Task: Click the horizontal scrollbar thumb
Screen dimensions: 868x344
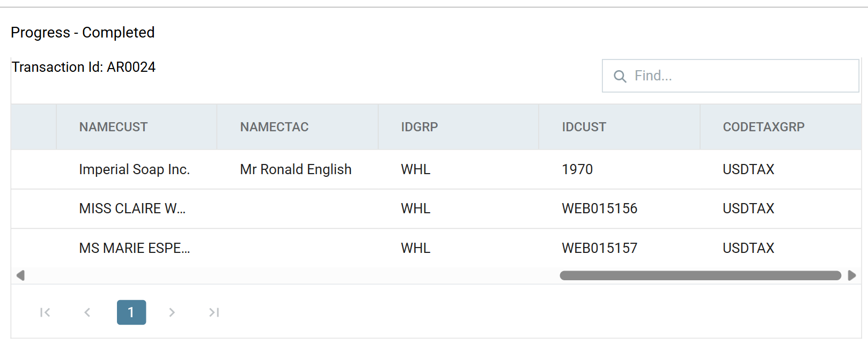Action: click(700, 275)
